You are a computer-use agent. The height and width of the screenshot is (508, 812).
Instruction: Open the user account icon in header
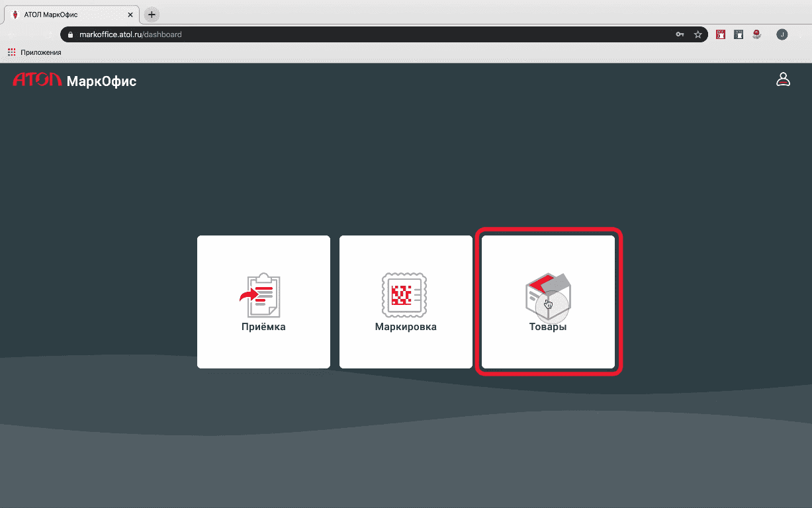(x=783, y=80)
